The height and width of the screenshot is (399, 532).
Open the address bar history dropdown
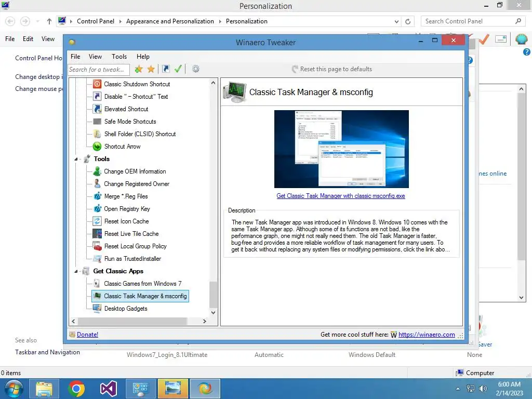pyautogui.click(x=396, y=21)
